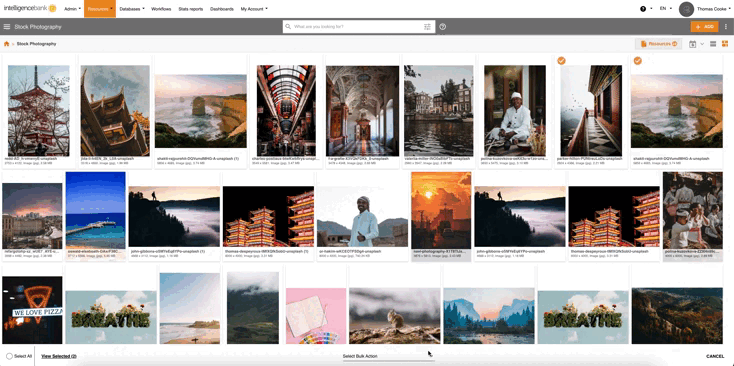Focus the 'What are you looking for?' search field
The height and width of the screenshot is (366, 734).
pos(358,27)
